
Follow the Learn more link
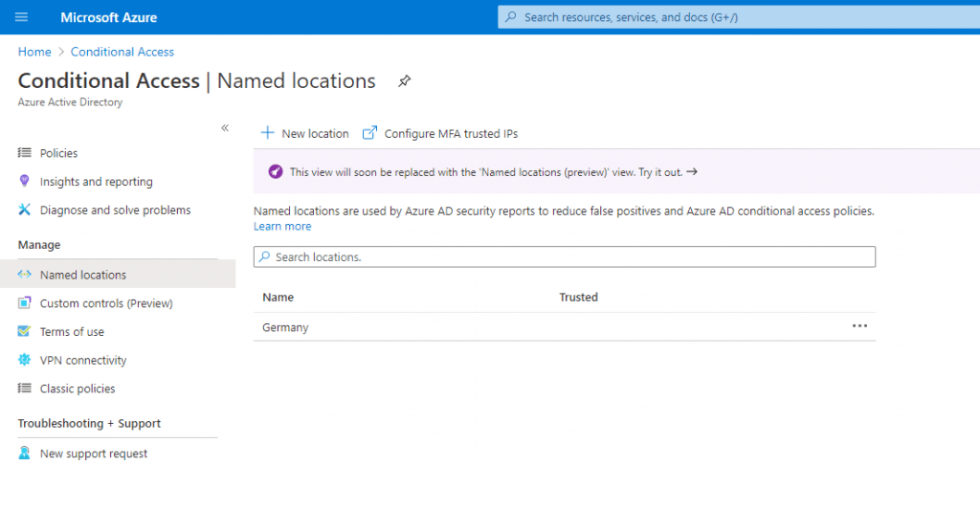282,226
